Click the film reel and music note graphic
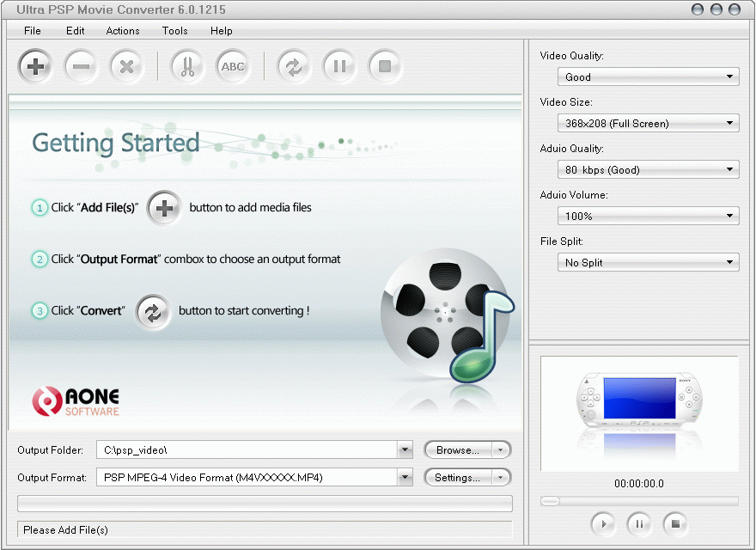Image resolution: width=756 pixels, height=550 pixels. (447, 316)
